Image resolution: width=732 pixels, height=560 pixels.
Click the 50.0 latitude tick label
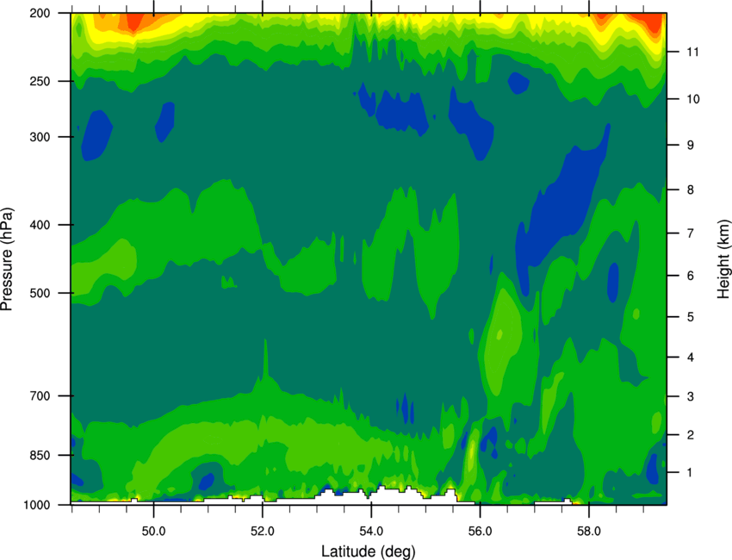(153, 532)
